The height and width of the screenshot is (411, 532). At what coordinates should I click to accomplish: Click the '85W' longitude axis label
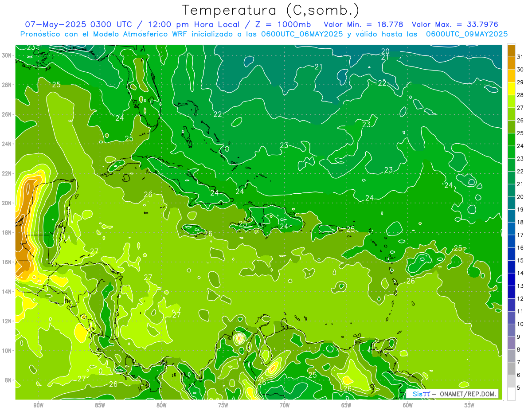pyautogui.click(x=100, y=405)
